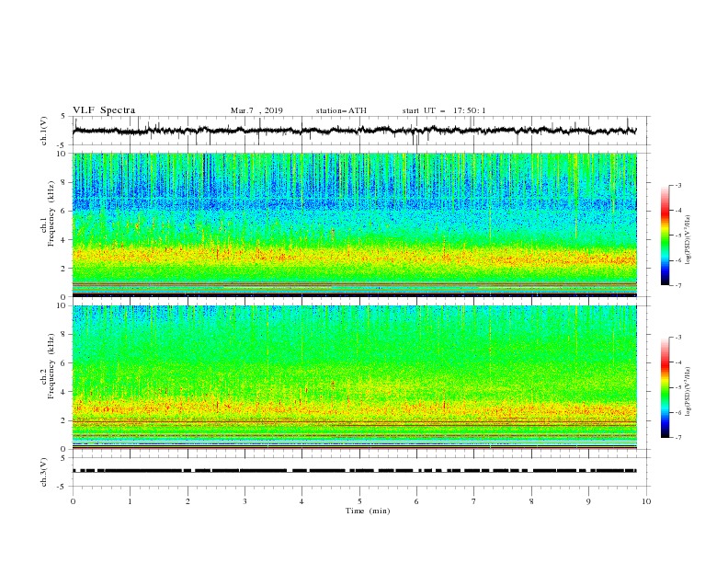Click the upper color bar's log(PSD)(V²/Hz) label

click(688, 240)
